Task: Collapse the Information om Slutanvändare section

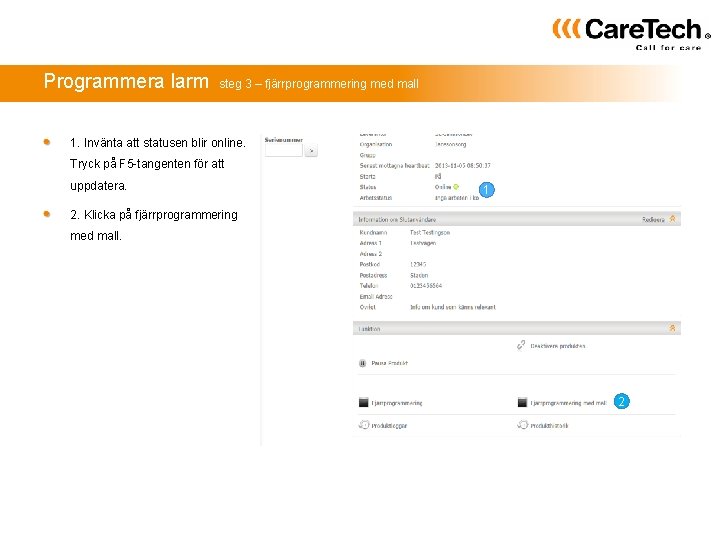Action: tap(672, 219)
